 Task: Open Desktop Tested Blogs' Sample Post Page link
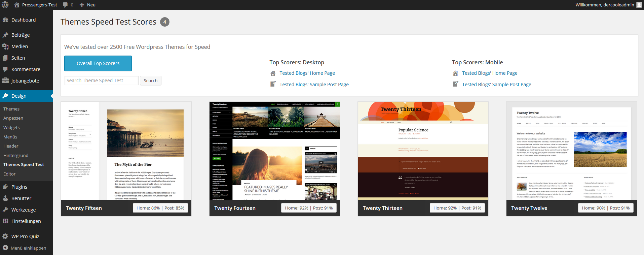pos(314,85)
